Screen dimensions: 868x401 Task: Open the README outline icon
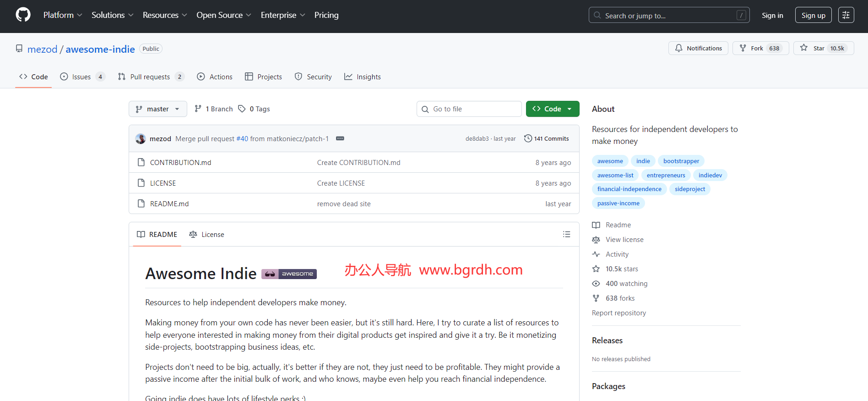pos(566,234)
